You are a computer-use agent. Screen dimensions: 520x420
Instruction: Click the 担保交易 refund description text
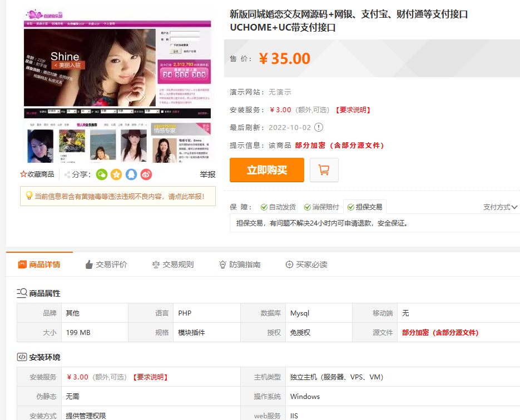coord(321,223)
